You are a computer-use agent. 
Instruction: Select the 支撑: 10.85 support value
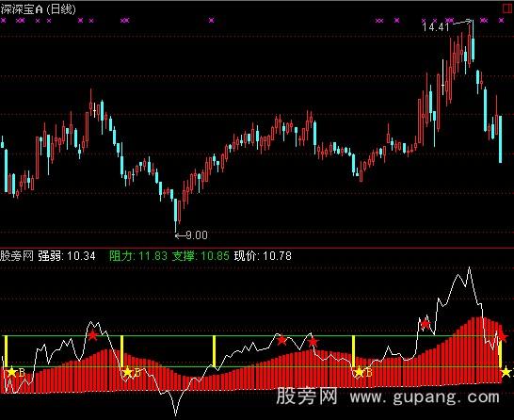(201, 256)
